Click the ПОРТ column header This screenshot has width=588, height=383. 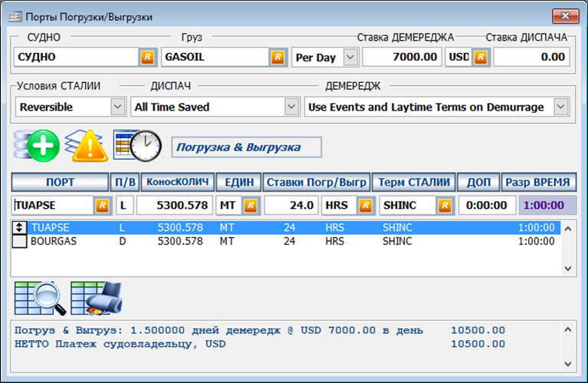point(60,182)
